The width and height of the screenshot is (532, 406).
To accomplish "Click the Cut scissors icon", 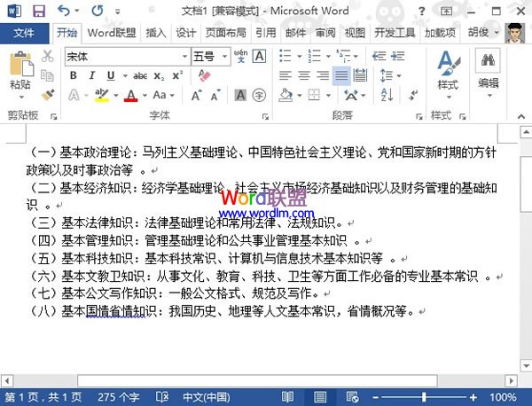I will coord(48,57).
